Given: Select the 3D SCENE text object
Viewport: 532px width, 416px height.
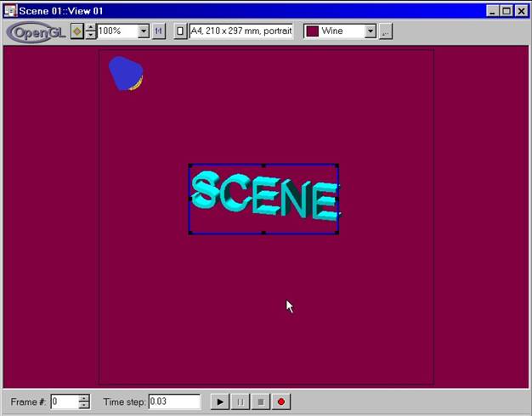Looking at the screenshot, I should click(x=263, y=197).
